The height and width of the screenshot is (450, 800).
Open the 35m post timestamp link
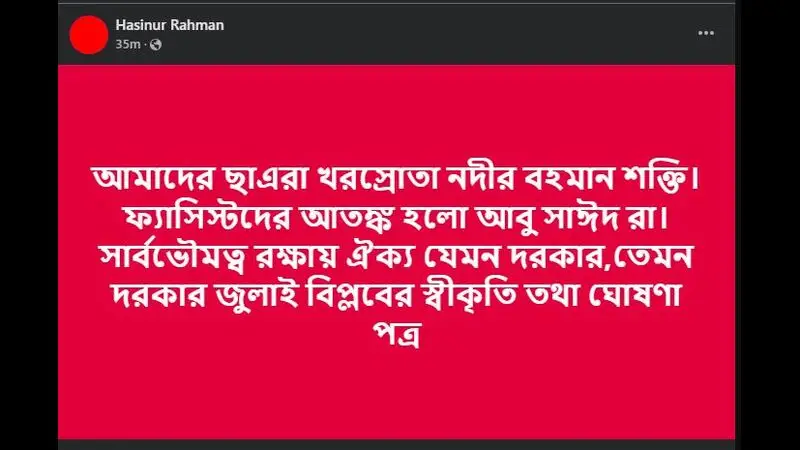pyautogui.click(x=128, y=44)
